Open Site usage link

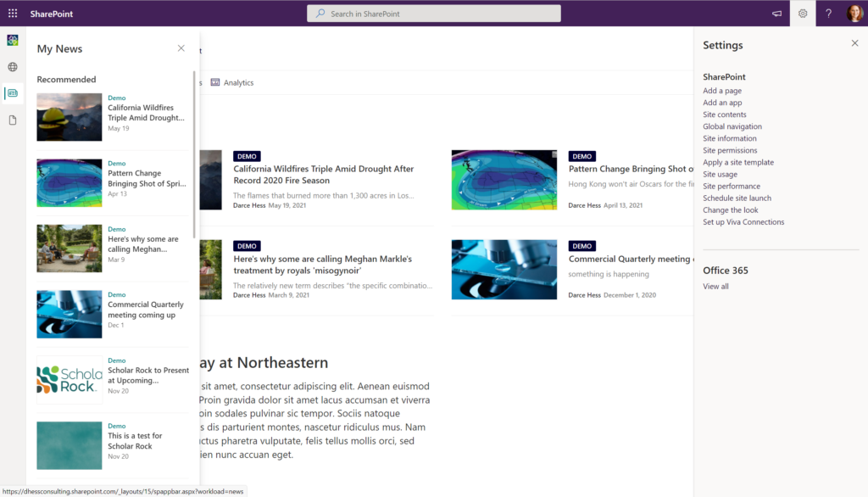point(720,174)
